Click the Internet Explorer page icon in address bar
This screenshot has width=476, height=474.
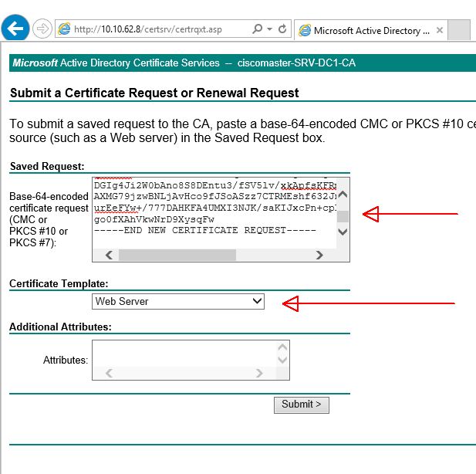64,29
